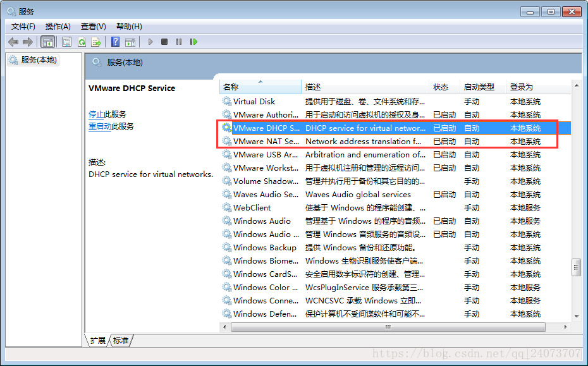This screenshot has height=366, width=588.
Task: Select the Windows Conne... service name
Action: click(x=266, y=300)
